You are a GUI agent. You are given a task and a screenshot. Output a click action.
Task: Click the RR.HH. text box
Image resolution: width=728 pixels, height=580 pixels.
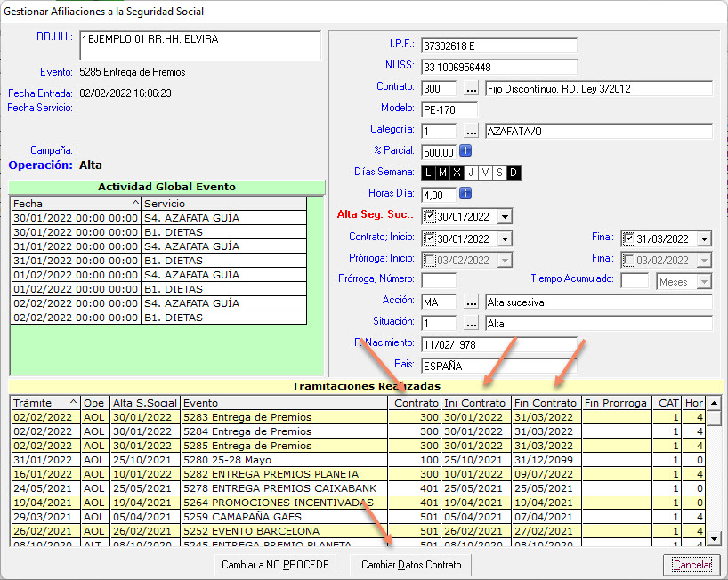[200, 45]
